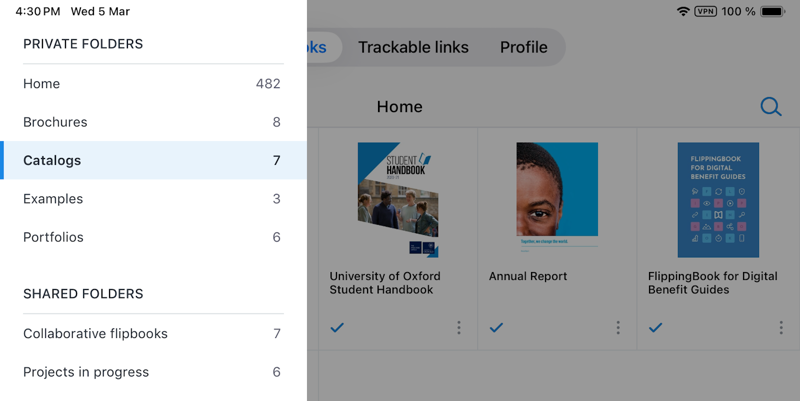This screenshot has height=401, width=800.
Task: Open the Student Handbook cover thumbnail
Action: (398, 199)
